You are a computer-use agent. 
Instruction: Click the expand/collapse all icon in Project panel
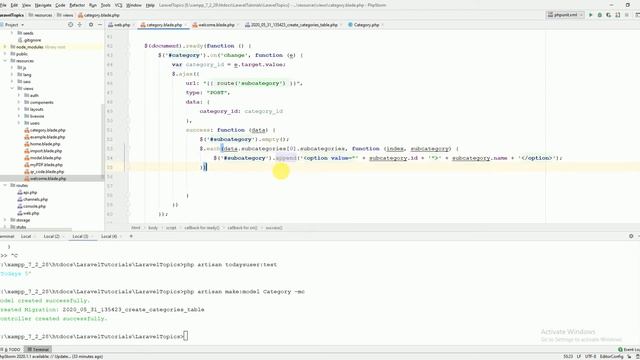[80, 25]
